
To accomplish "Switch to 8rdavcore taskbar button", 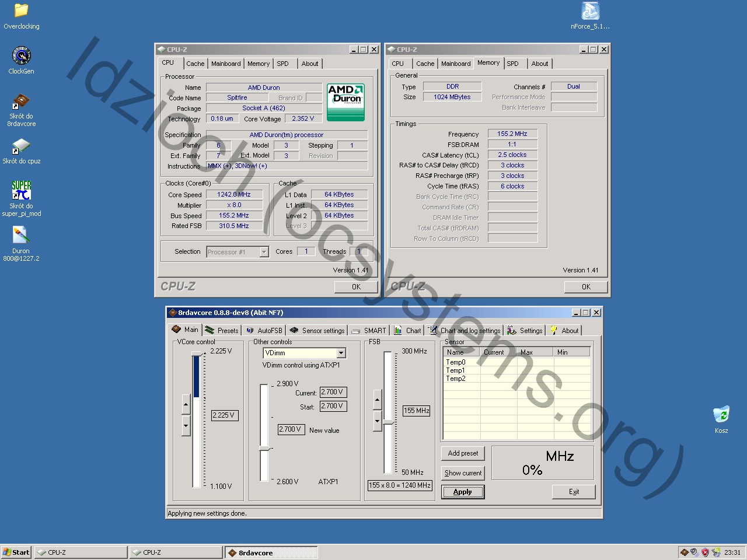I will click(x=271, y=552).
